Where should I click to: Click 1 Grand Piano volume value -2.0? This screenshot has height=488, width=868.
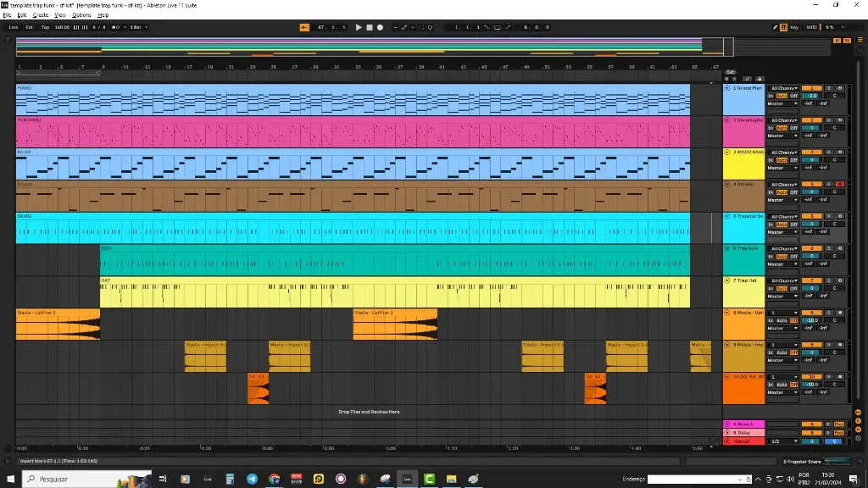811,96
